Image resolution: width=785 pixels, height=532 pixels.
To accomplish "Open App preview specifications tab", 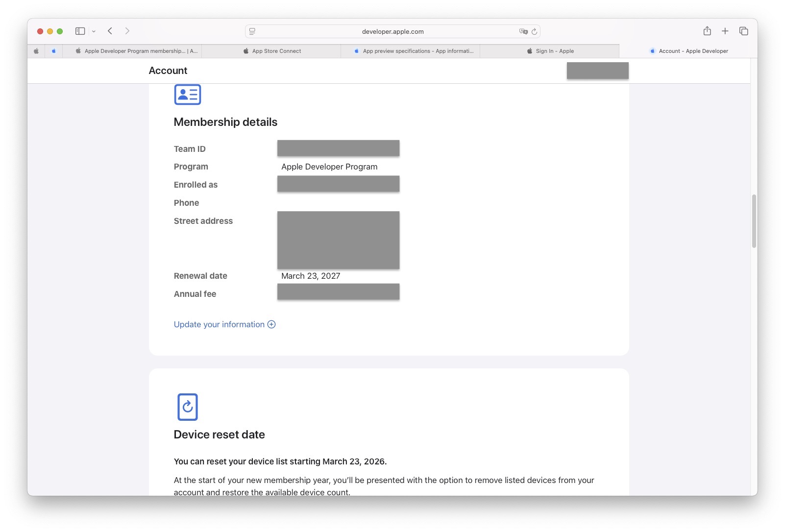I will [x=411, y=51].
